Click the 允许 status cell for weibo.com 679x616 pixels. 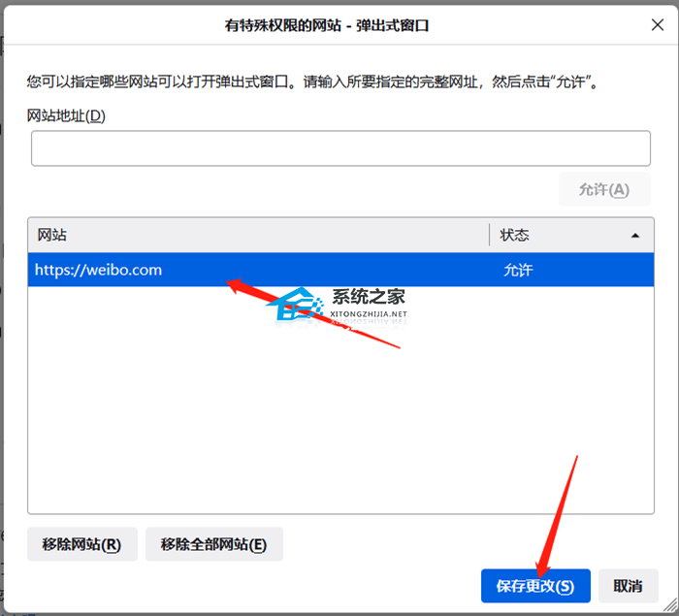(518, 271)
